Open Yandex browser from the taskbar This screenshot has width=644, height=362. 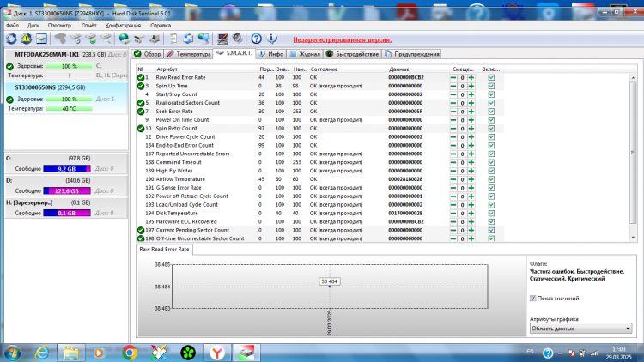[x=217, y=353]
